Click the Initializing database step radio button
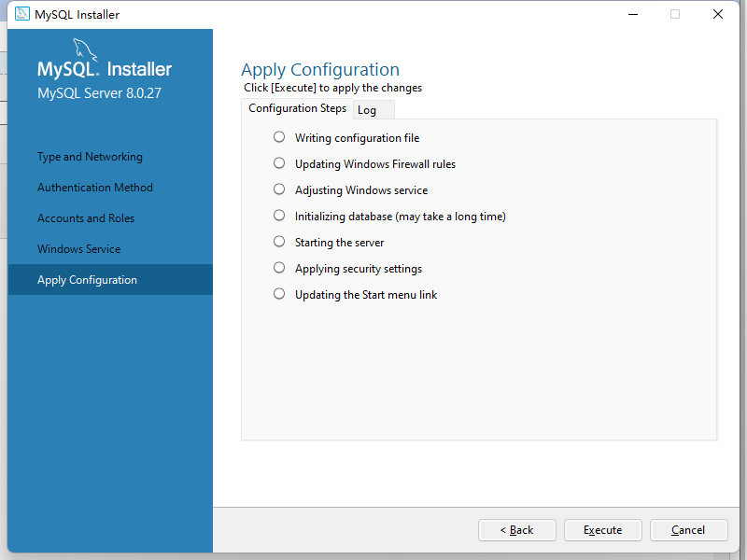747x560 pixels. pyautogui.click(x=279, y=216)
